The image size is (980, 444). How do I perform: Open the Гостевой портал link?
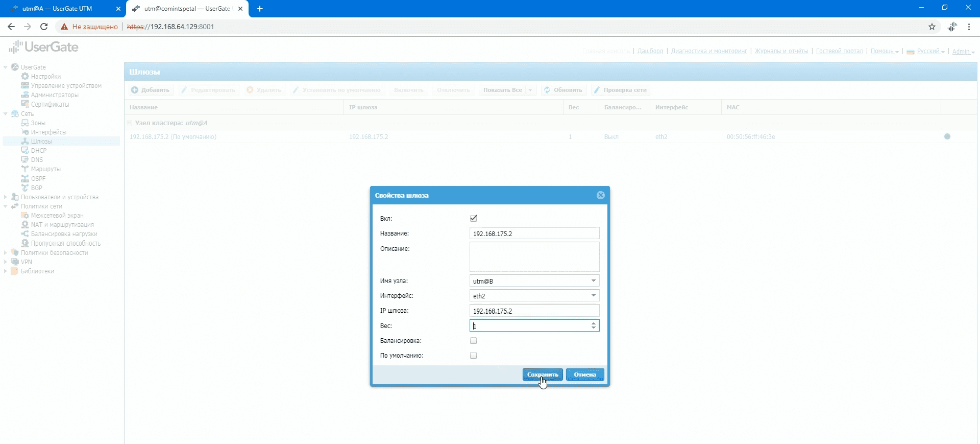[840, 51]
